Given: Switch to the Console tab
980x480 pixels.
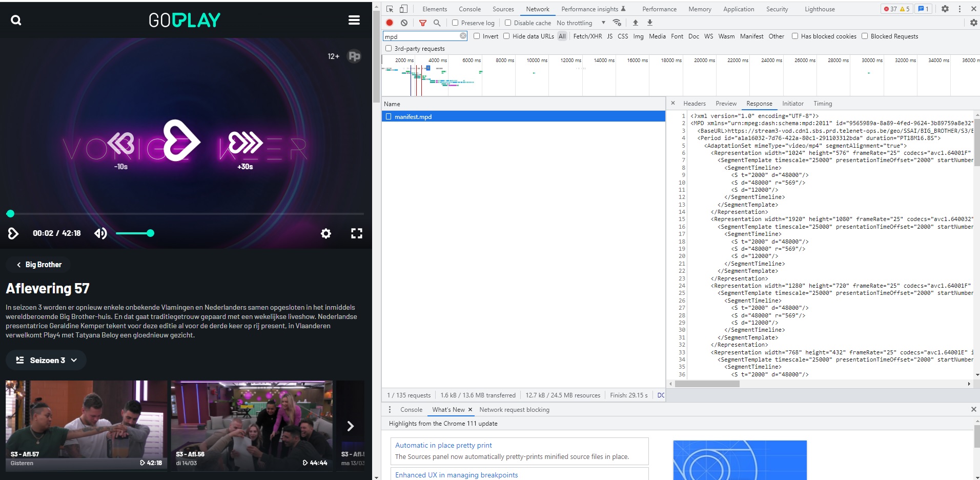Looking at the screenshot, I should [469, 9].
